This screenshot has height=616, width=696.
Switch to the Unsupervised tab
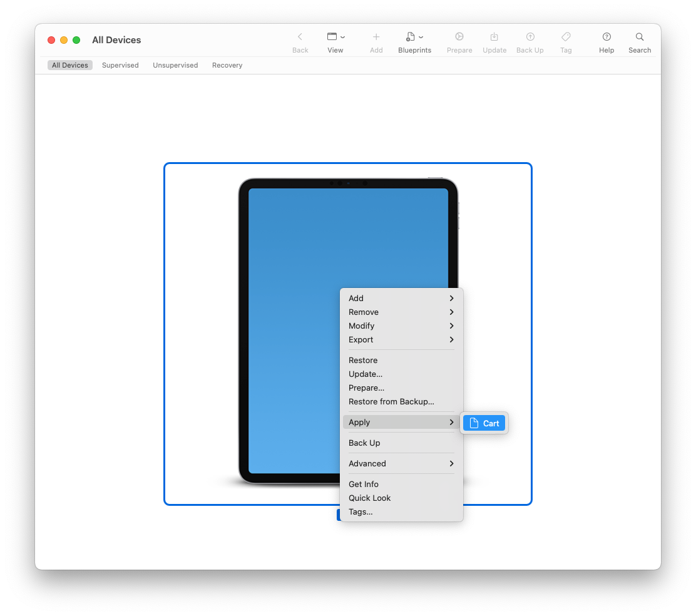coord(175,65)
